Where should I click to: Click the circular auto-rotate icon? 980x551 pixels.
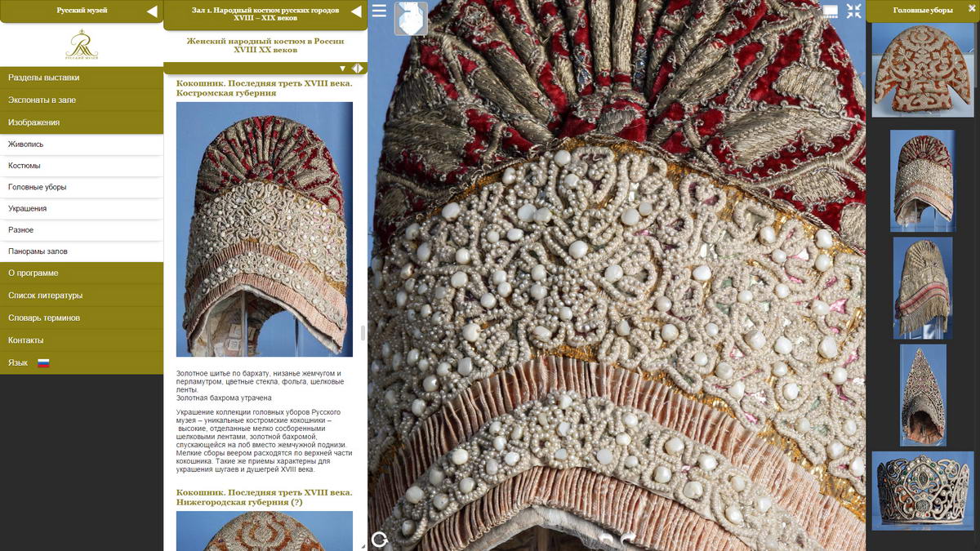pos(379,539)
